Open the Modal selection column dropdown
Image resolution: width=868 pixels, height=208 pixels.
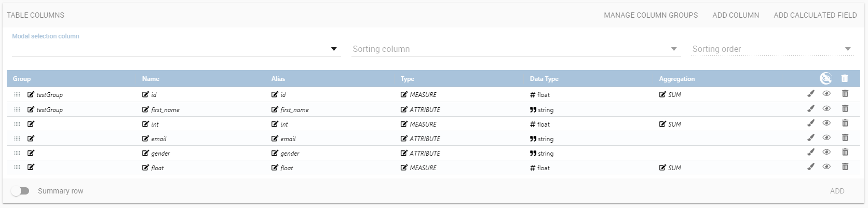click(176, 49)
